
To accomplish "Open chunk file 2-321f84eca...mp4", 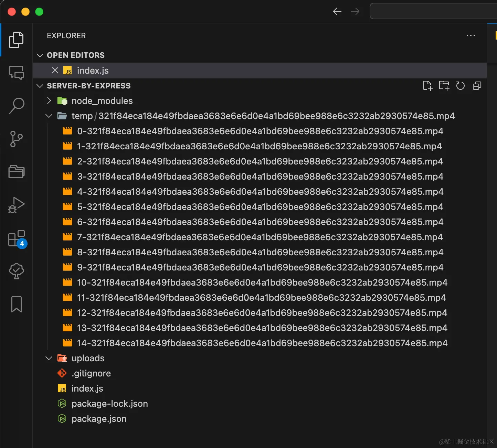I will pyautogui.click(x=260, y=161).
